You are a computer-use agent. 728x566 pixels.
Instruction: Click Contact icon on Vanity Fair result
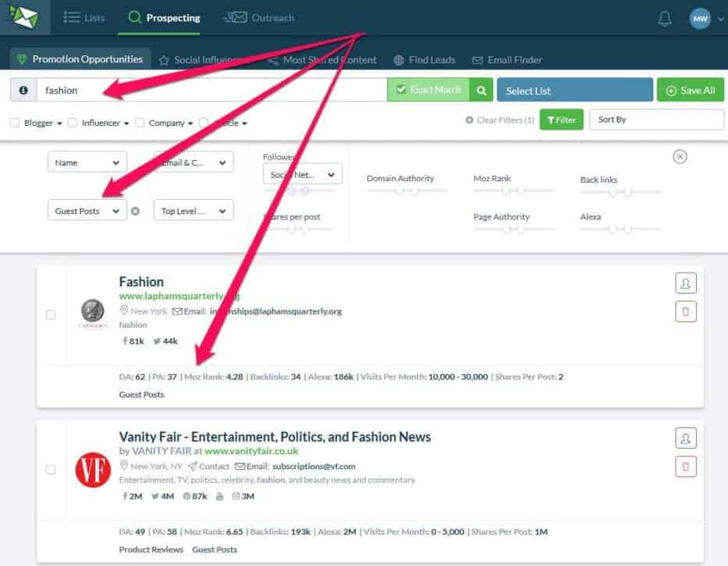[x=193, y=465]
